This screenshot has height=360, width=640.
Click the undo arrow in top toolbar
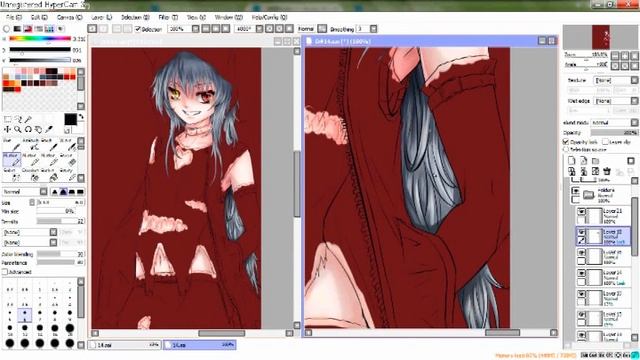[93, 29]
